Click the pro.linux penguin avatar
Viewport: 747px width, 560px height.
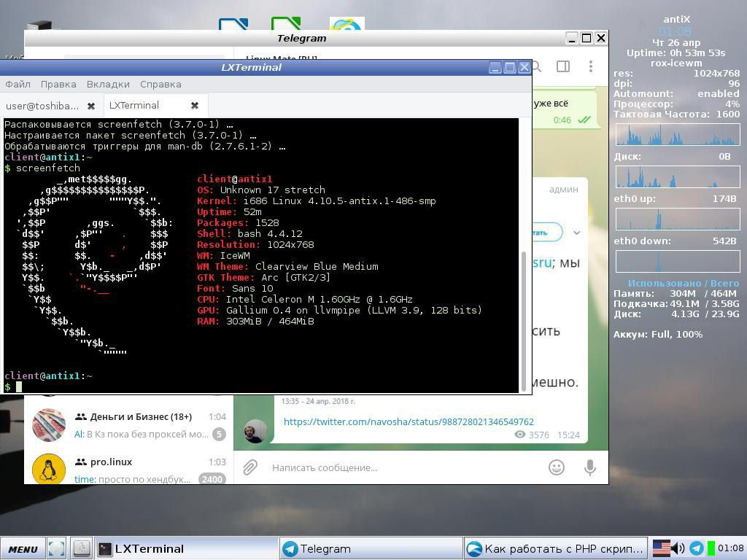tap(49, 469)
